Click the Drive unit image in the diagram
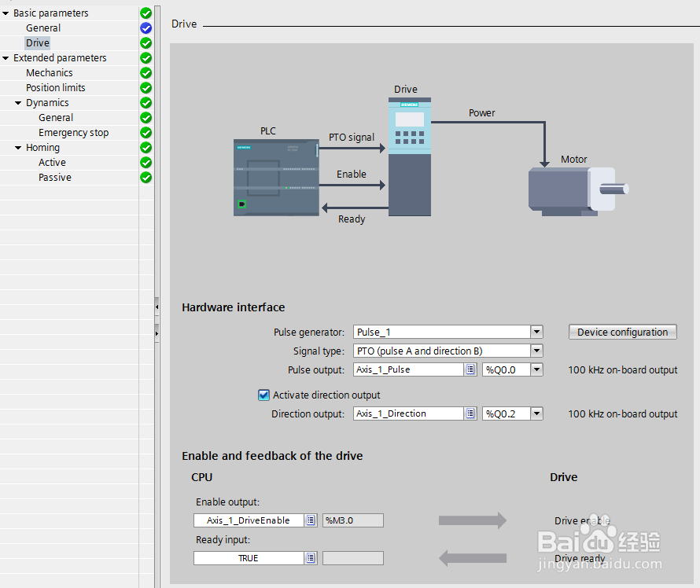Viewport: 700px width, 588px height. pos(409,156)
